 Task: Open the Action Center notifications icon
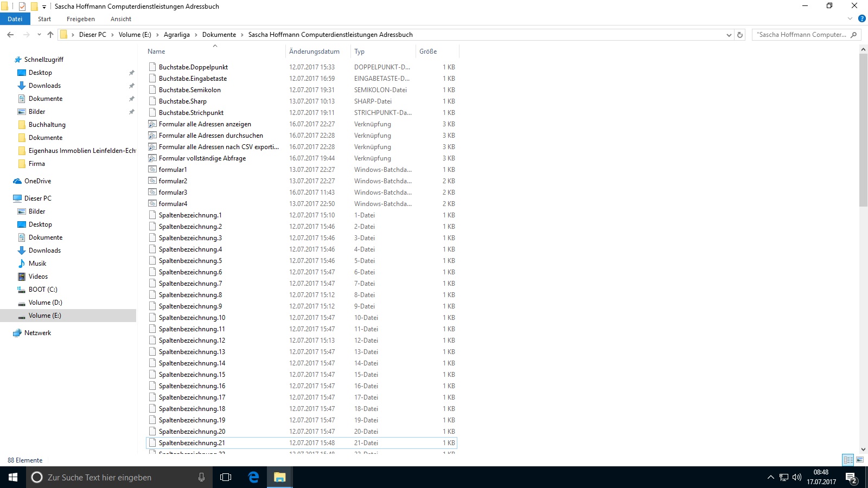point(851,477)
